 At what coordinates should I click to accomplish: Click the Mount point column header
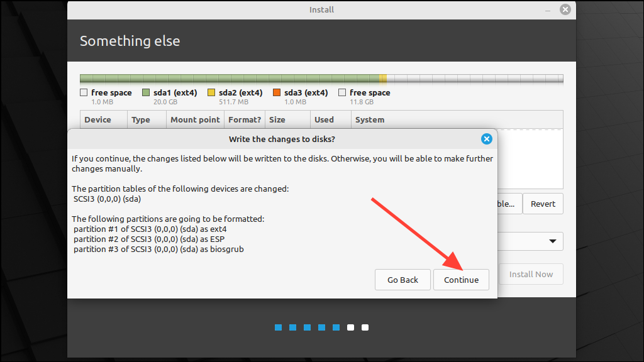(194, 119)
